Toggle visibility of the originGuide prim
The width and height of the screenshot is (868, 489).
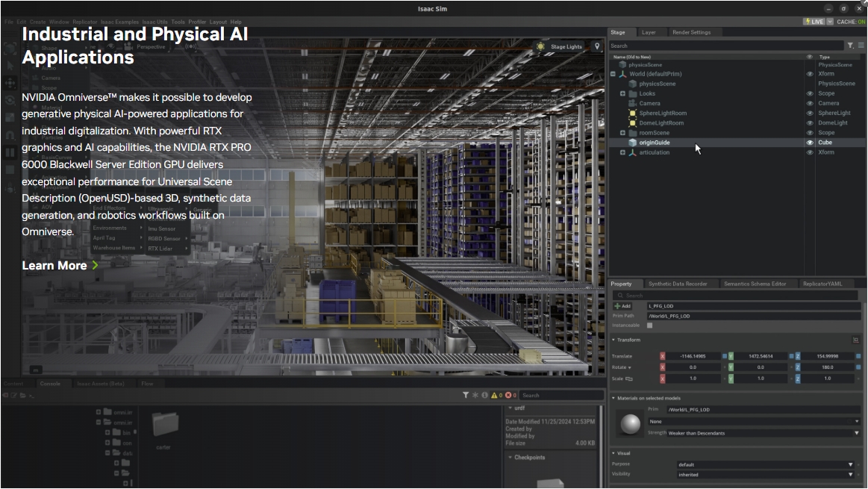810,143
